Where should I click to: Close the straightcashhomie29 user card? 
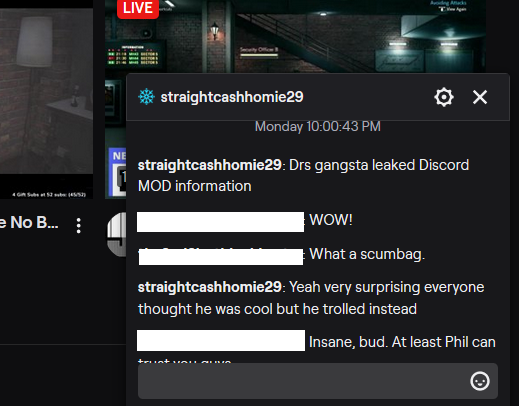[480, 97]
